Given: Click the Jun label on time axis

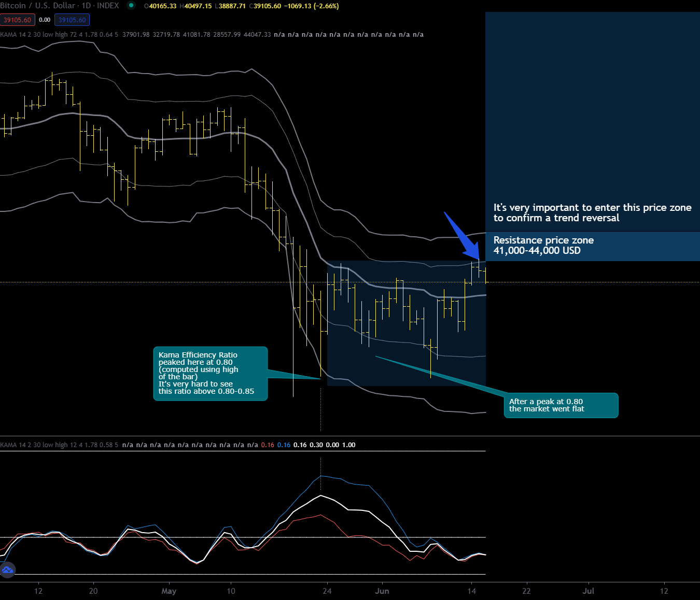Looking at the screenshot, I should (x=382, y=591).
